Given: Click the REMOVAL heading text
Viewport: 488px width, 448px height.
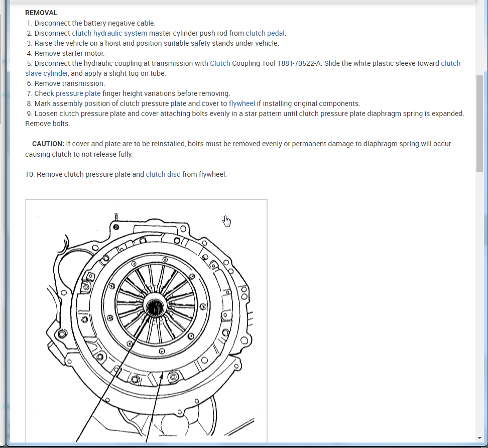Looking at the screenshot, I should click(41, 13).
